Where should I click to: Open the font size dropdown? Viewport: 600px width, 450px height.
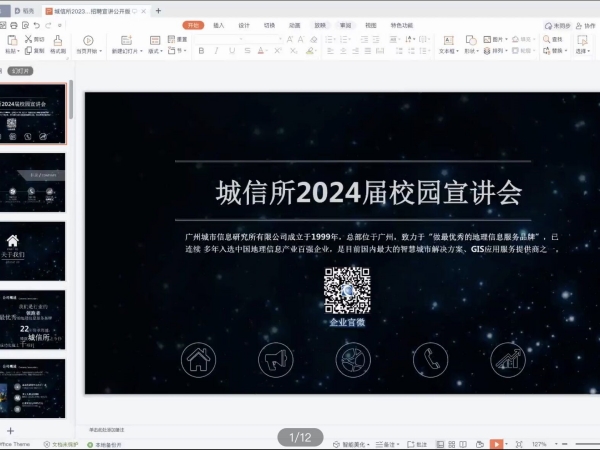click(x=280, y=39)
